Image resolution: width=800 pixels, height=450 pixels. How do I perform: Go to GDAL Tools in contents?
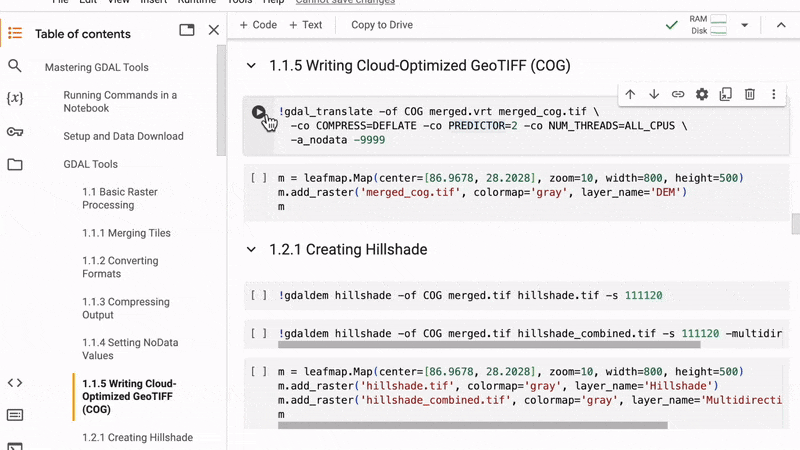[90, 164]
